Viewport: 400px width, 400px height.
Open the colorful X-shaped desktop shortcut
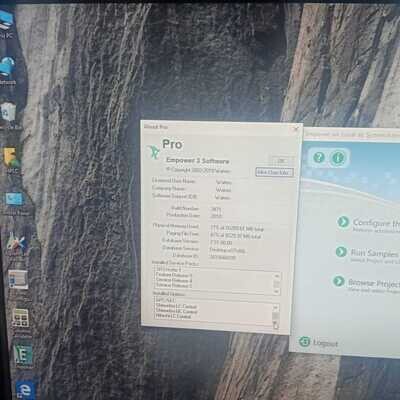tap(17, 243)
